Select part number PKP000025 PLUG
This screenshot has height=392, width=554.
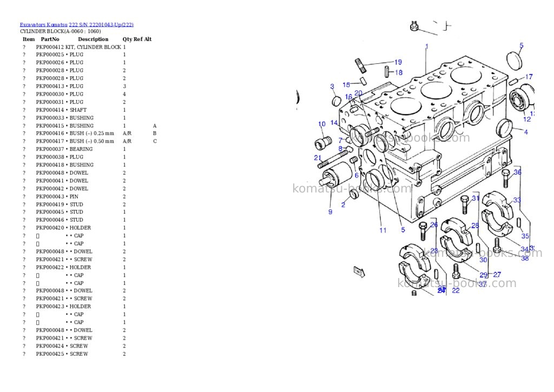(x=60, y=55)
